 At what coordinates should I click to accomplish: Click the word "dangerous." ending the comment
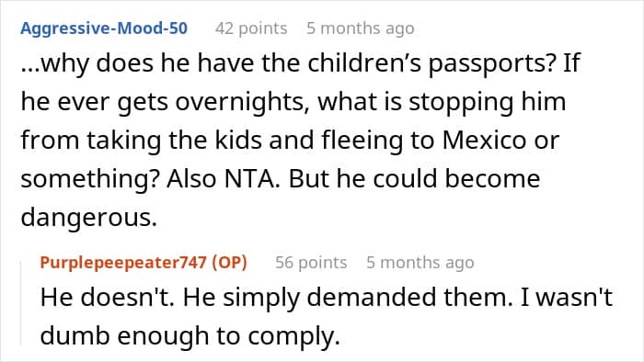pos(88,217)
